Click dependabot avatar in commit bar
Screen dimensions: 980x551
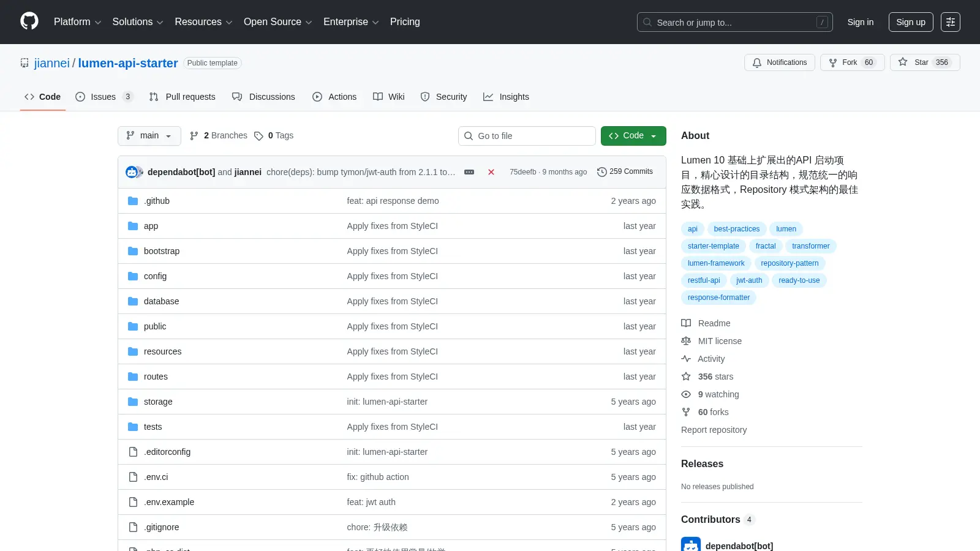tap(132, 172)
